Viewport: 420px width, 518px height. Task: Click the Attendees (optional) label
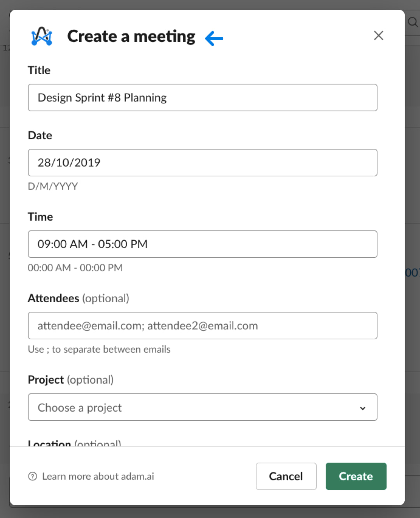pos(79,298)
